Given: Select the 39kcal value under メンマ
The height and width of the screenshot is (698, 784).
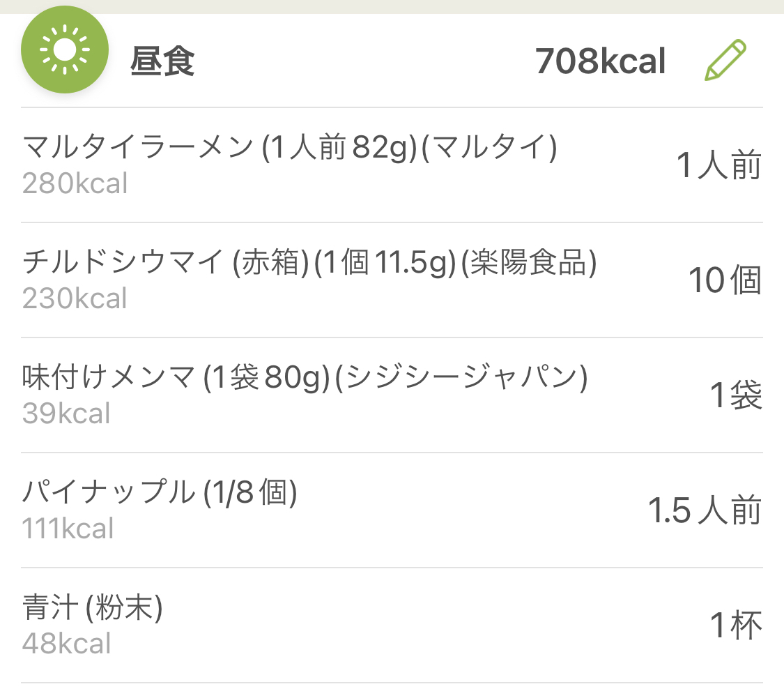Looking at the screenshot, I should (66, 414).
